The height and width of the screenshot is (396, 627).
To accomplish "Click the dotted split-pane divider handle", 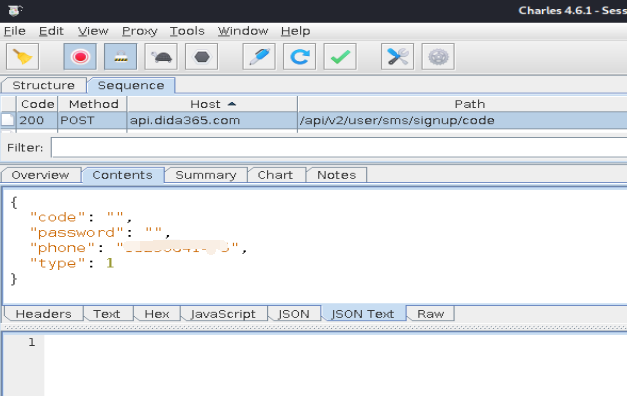I will point(314,327).
